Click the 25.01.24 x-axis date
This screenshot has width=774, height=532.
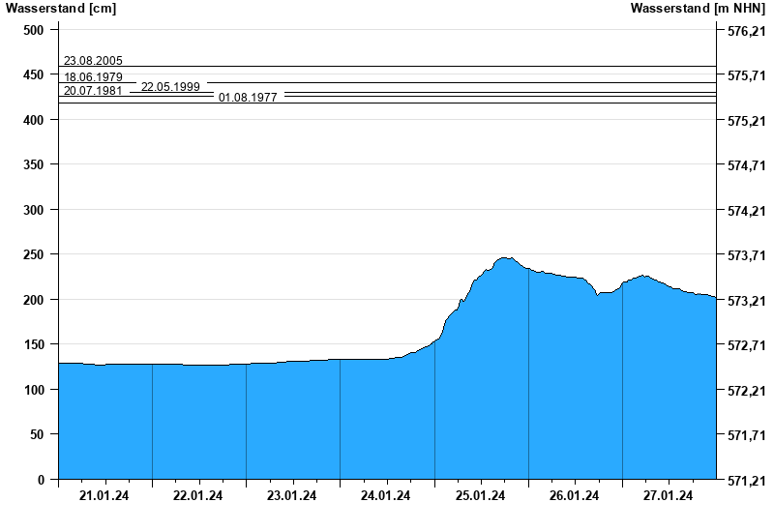click(x=481, y=496)
